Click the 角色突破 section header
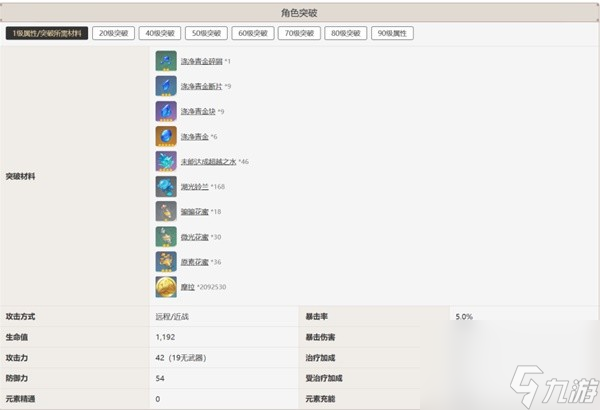Viewport: 600px width, 410px height. click(x=299, y=13)
